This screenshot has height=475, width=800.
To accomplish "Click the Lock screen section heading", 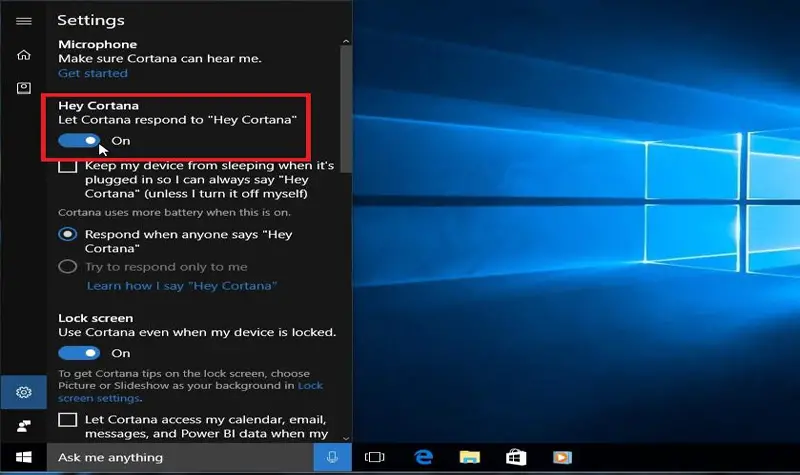I will pyautogui.click(x=95, y=318).
